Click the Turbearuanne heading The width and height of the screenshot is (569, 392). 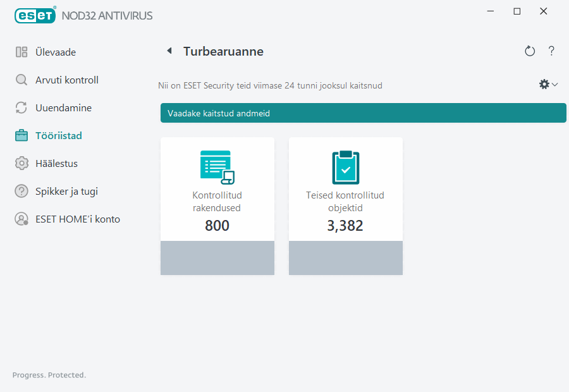point(223,51)
